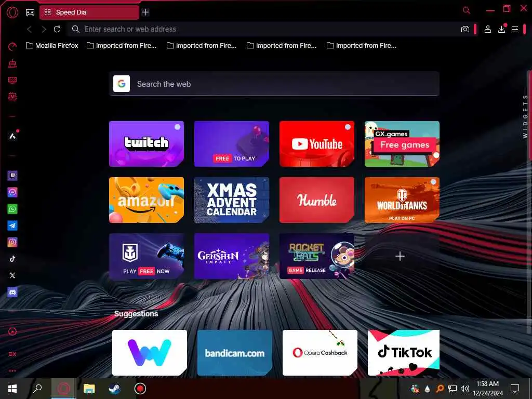Open the purple W suggestion tile
The height and width of the screenshot is (399, 532).
(x=149, y=353)
